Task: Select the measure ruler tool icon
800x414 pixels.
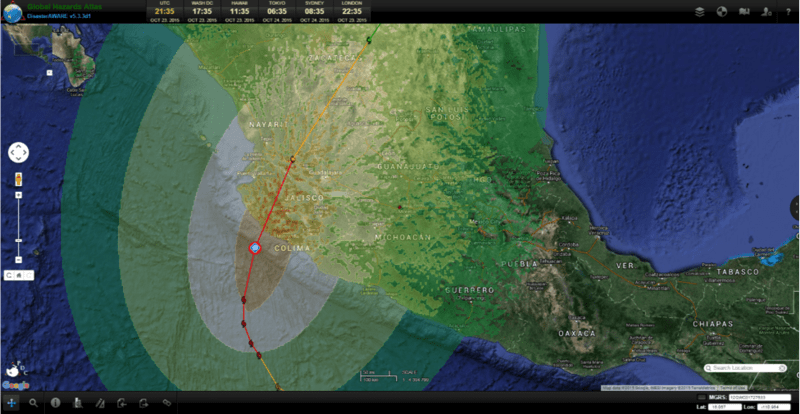Action: pyautogui.click(x=99, y=403)
